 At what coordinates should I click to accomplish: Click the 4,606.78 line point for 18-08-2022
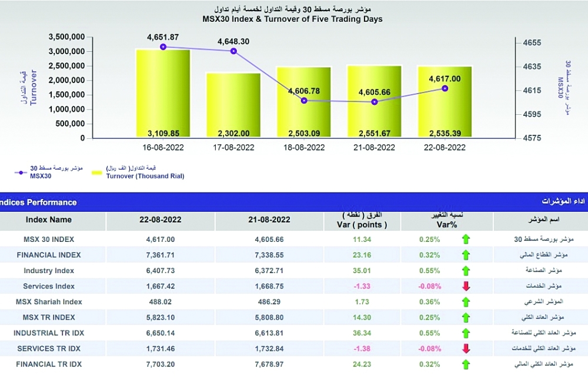(x=304, y=101)
